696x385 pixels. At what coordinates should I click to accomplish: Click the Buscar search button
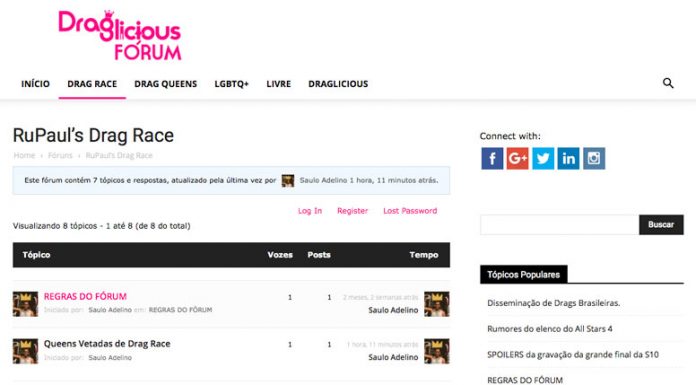[x=661, y=225]
